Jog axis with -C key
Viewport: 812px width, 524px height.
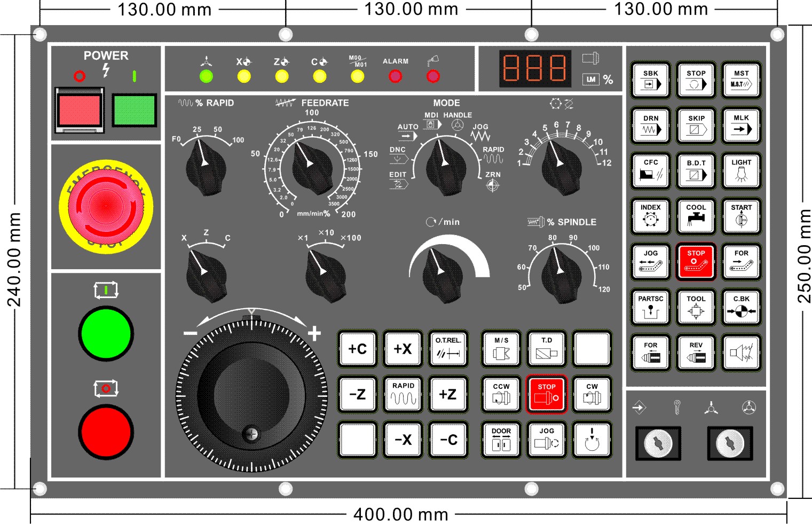pyautogui.click(x=448, y=440)
